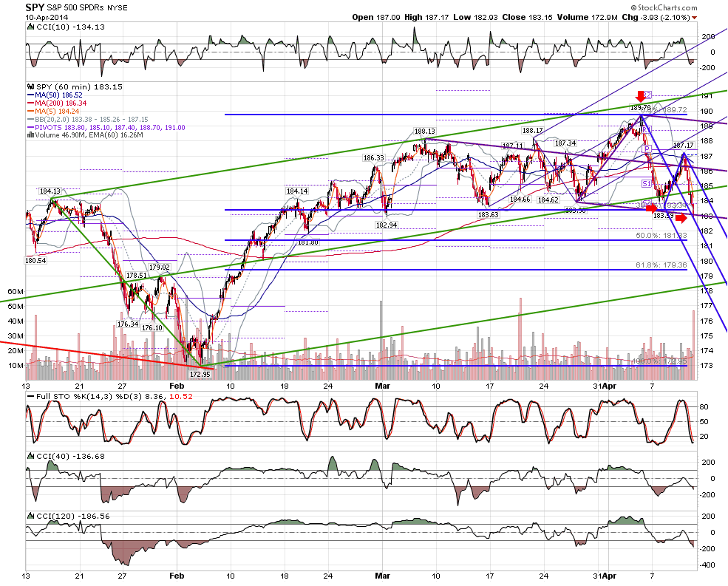Click the SPY candlestick legend icon

point(31,86)
